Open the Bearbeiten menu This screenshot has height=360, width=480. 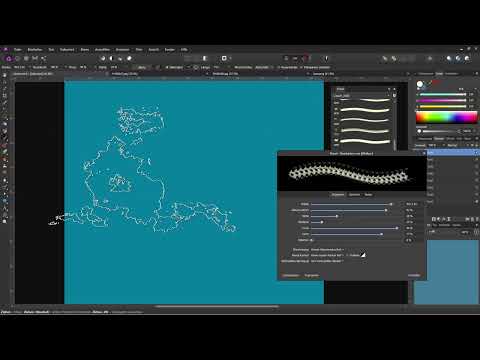coord(35,50)
